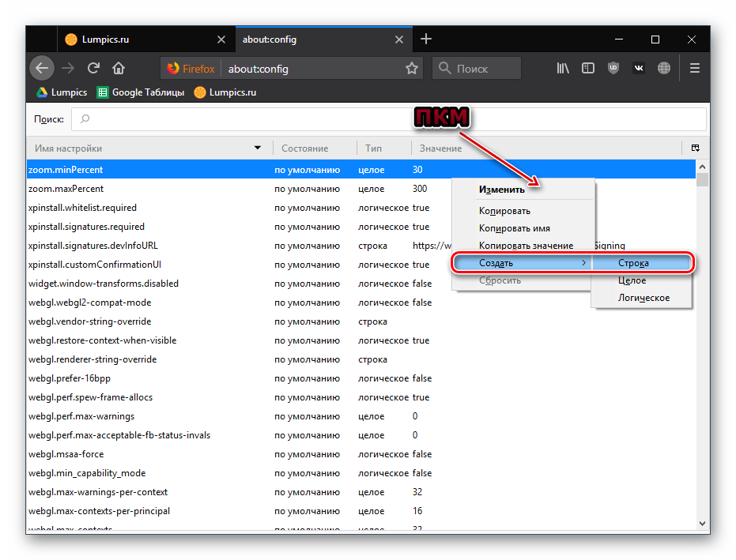
Task: Click the back navigation arrow button
Action: click(x=42, y=68)
